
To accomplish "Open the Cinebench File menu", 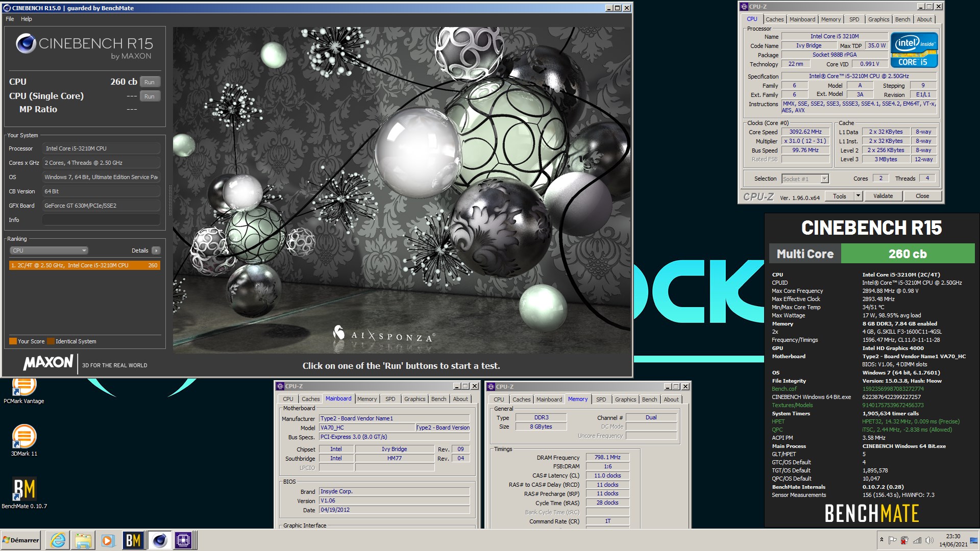I will (x=10, y=19).
